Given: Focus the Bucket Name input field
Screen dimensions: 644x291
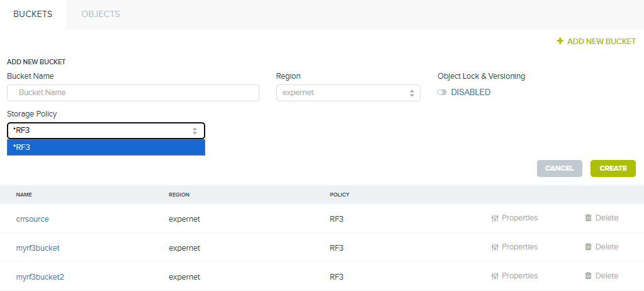Looking at the screenshot, I should 133,93.
